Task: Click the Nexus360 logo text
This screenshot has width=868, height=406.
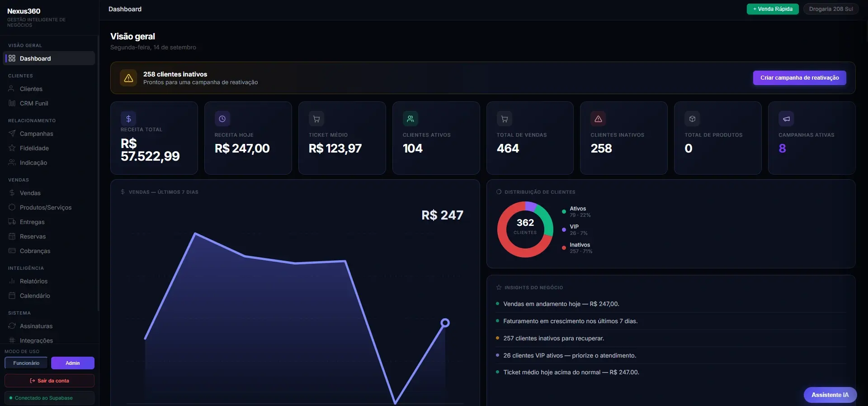Action: (x=24, y=11)
